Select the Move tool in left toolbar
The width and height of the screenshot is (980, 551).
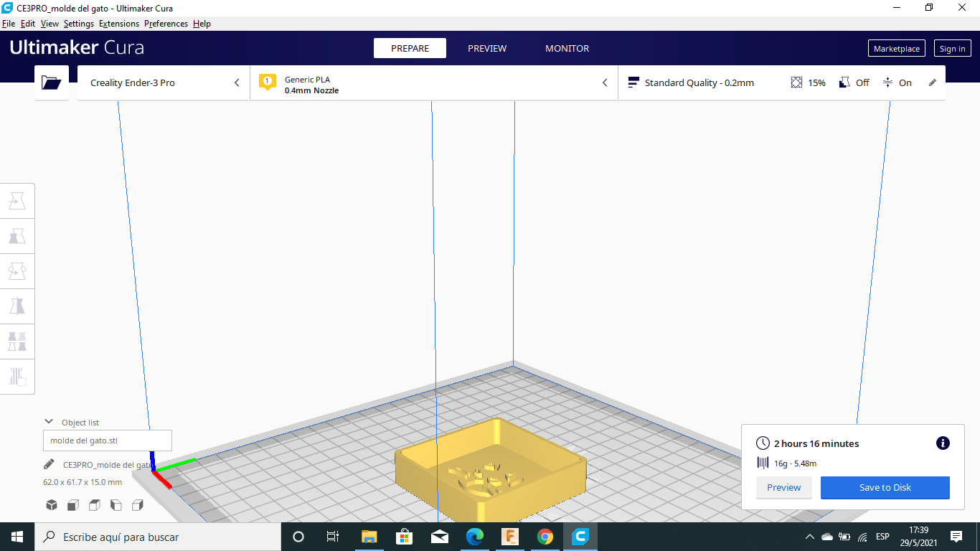click(17, 202)
